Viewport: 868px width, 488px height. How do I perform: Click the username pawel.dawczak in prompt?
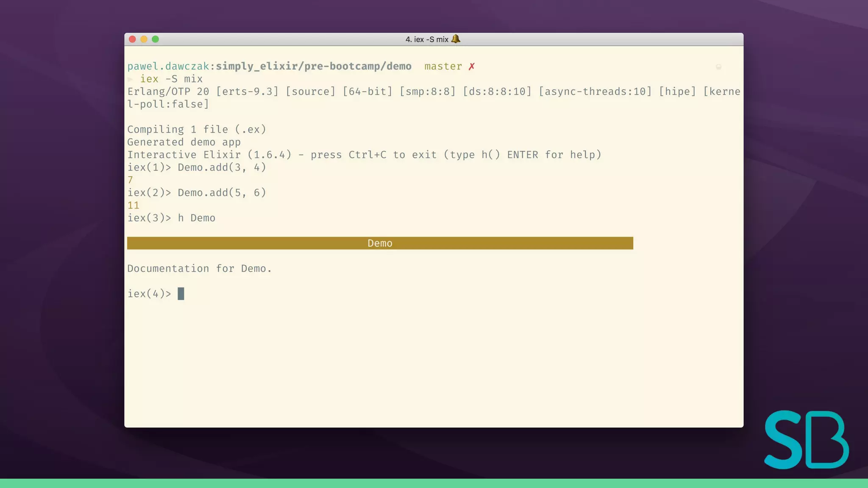168,67
